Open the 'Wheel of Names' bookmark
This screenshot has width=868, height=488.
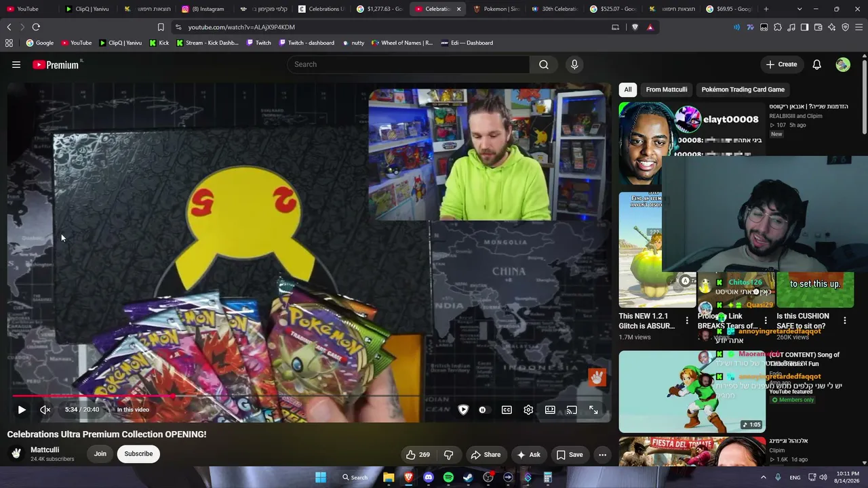(401, 43)
